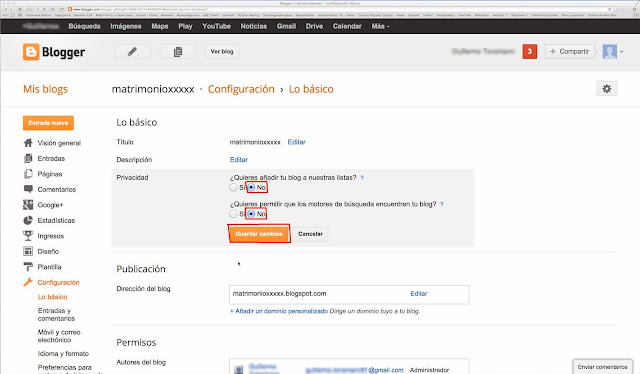Image resolution: width=640 pixels, height=374 pixels.
Task: Click the Ingresos trophy icon
Action: [28, 236]
